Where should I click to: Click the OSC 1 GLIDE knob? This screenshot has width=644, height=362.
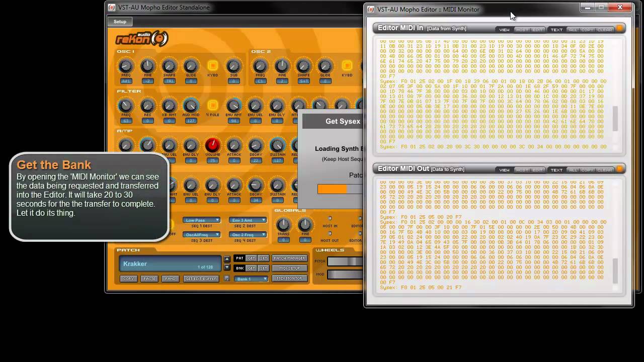(x=191, y=66)
